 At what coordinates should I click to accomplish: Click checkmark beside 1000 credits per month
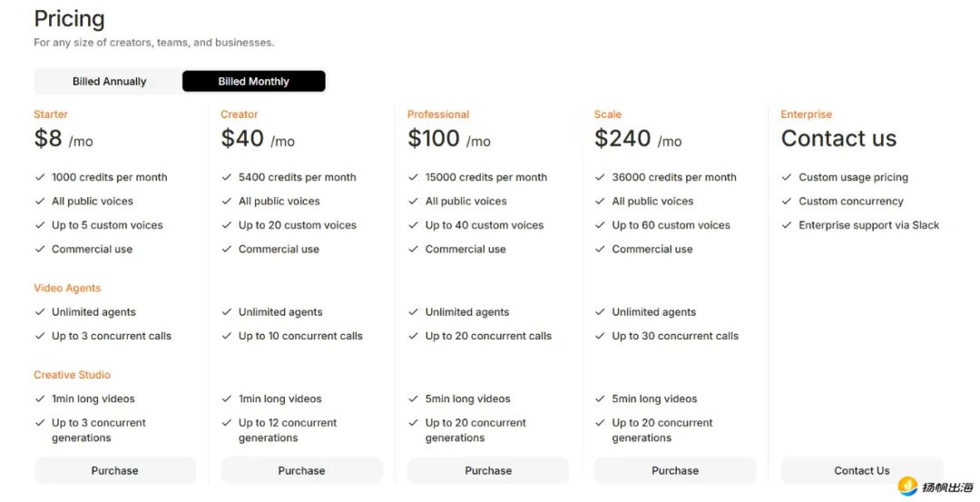pyautogui.click(x=40, y=177)
